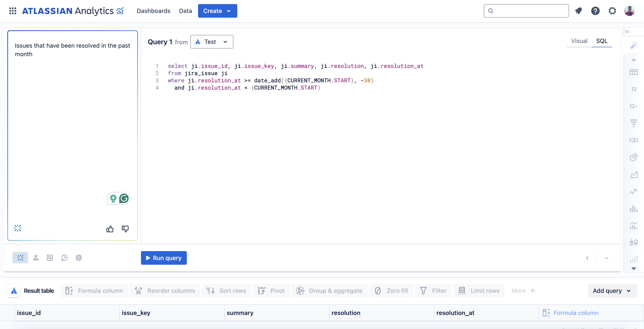Select the number with trend chart icon
The height and width of the screenshot is (329, 644).
(634, 106)
